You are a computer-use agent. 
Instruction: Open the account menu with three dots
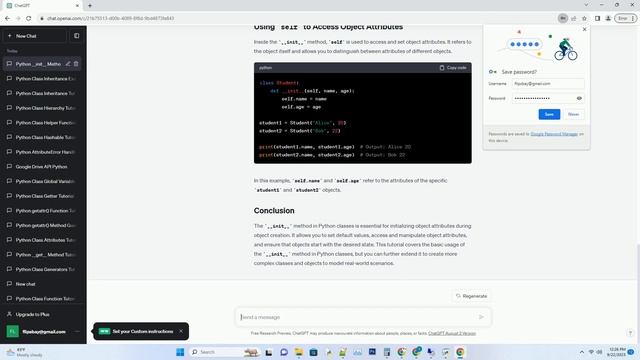77,331
